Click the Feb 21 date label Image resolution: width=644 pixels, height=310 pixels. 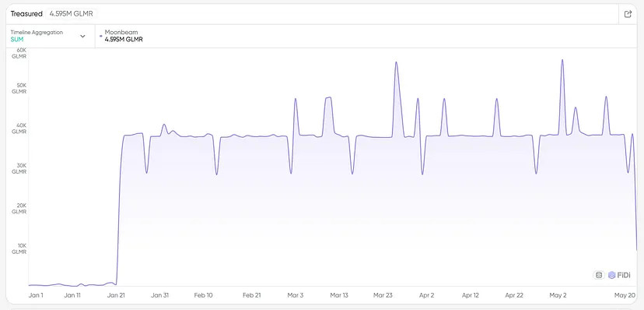(x=252, y=295)
